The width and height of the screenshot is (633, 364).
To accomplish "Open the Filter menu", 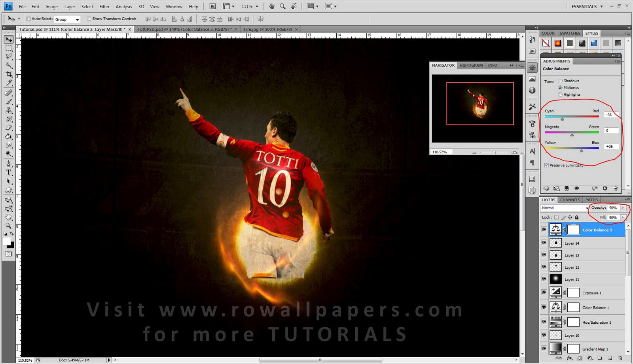I will pyautogui.click(x=104, y=7).
